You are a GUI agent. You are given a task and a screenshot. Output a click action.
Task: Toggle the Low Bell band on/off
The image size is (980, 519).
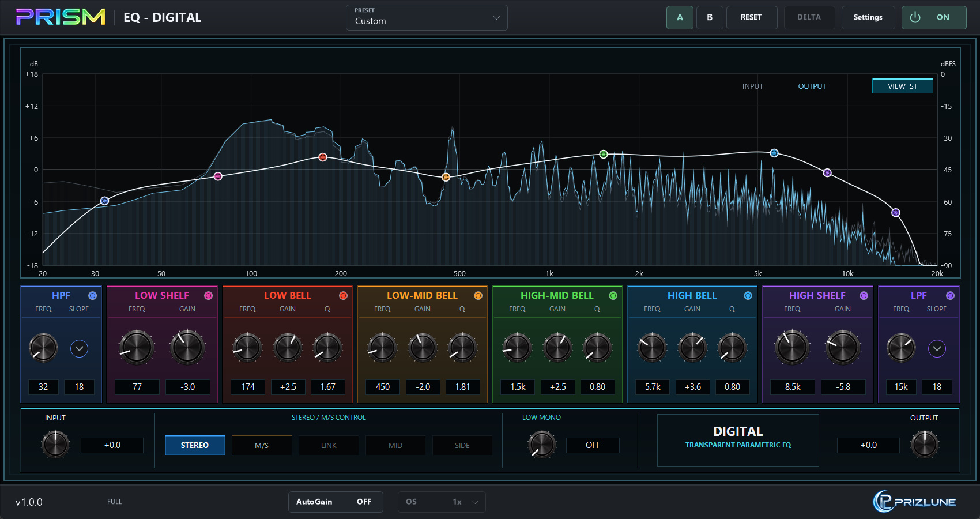point(344,295)
